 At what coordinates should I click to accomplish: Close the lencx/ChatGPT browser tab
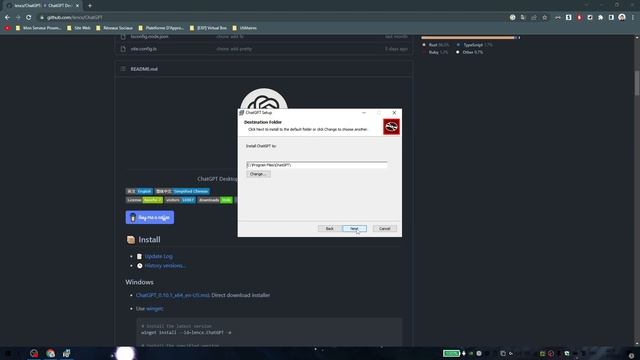click(x=77, y=6)
